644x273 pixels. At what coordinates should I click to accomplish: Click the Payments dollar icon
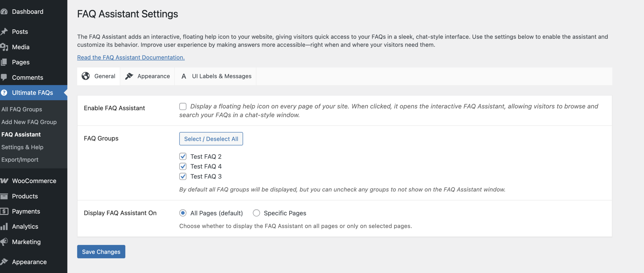4,211
